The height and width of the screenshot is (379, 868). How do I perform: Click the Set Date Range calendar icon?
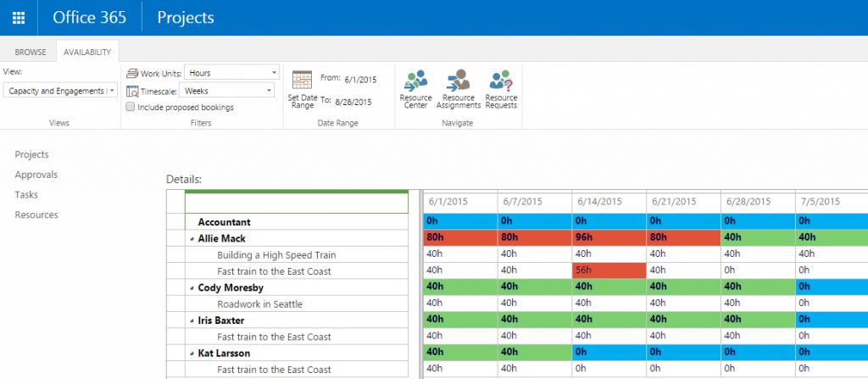302,80
